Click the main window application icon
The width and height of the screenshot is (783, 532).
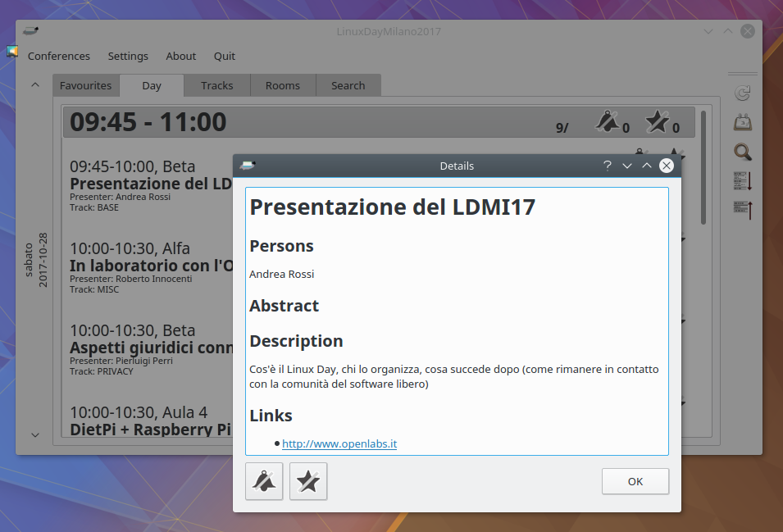coord(31,31)
